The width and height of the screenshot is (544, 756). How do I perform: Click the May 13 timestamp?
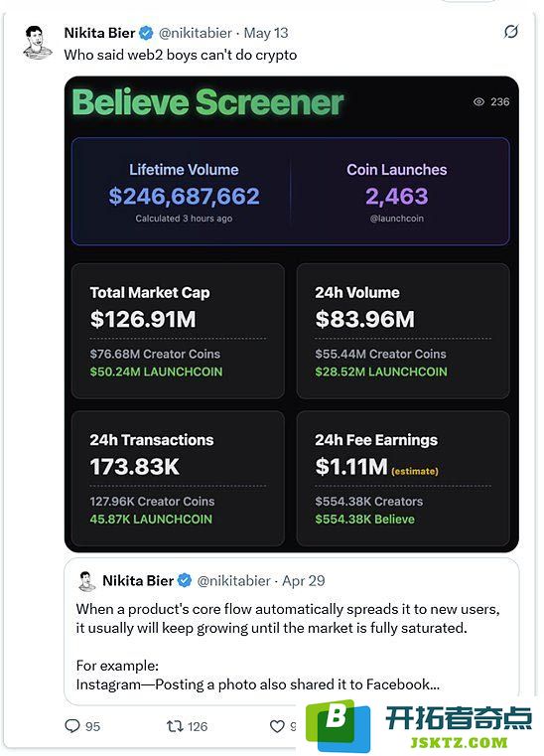pos(266,33)
